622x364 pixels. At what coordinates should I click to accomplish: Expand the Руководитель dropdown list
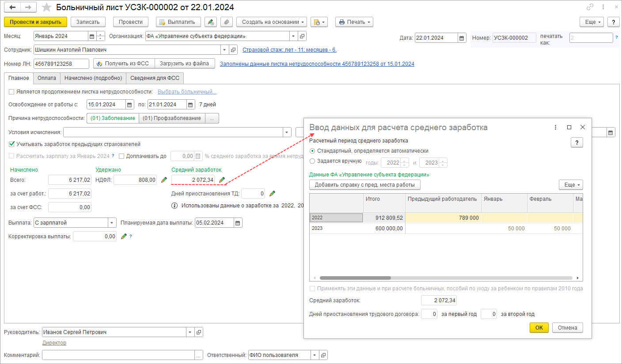[190, 332]
